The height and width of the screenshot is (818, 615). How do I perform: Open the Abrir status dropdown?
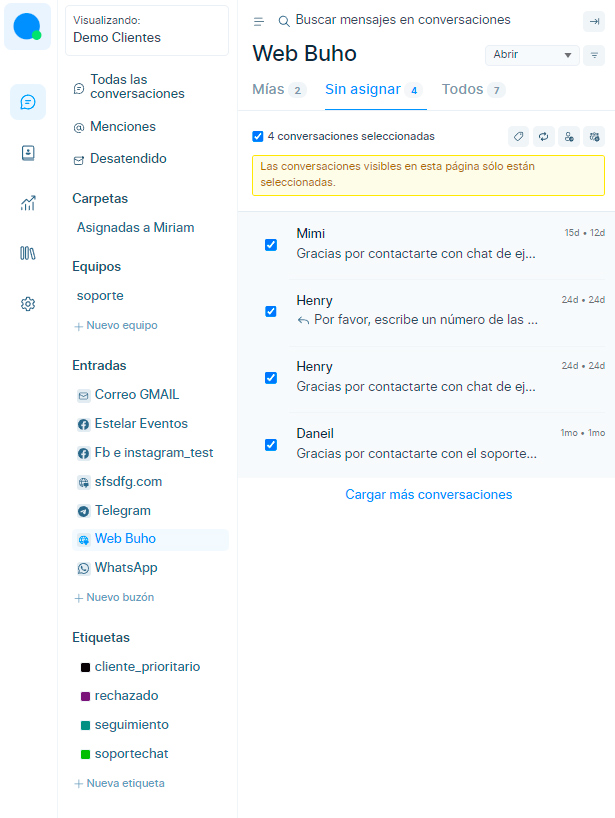click(x=531, y=55)
